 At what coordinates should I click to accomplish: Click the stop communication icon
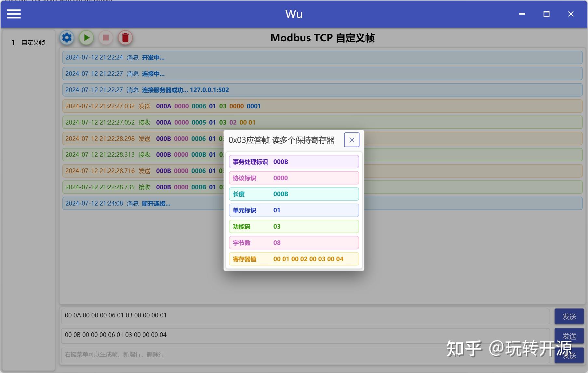[x=106, y=37]
